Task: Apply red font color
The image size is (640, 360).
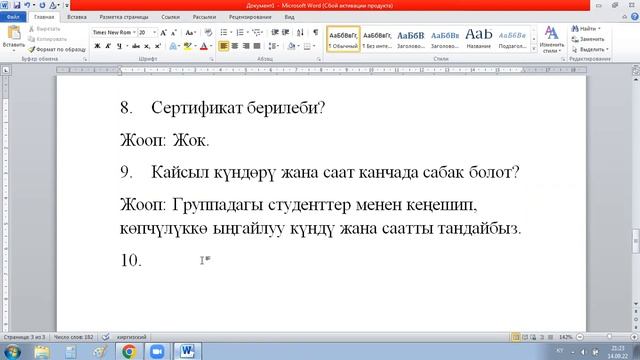Action: pyautogui.click(x=204, y=46)
